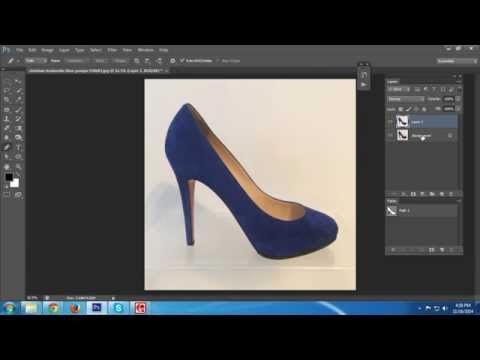Viewport: 480px width, 360px height.
Task: Select the Blur tool
Action: tap(7, 138)
